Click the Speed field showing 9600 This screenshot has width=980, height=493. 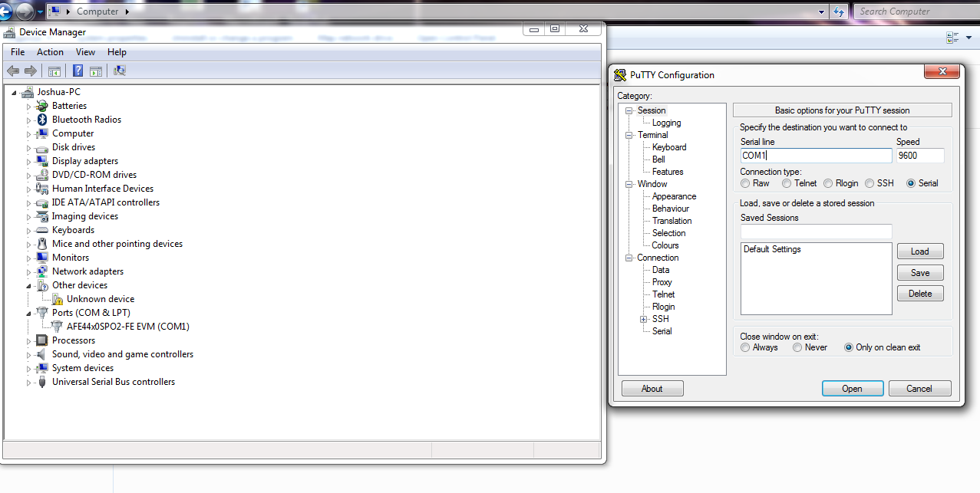920,156
